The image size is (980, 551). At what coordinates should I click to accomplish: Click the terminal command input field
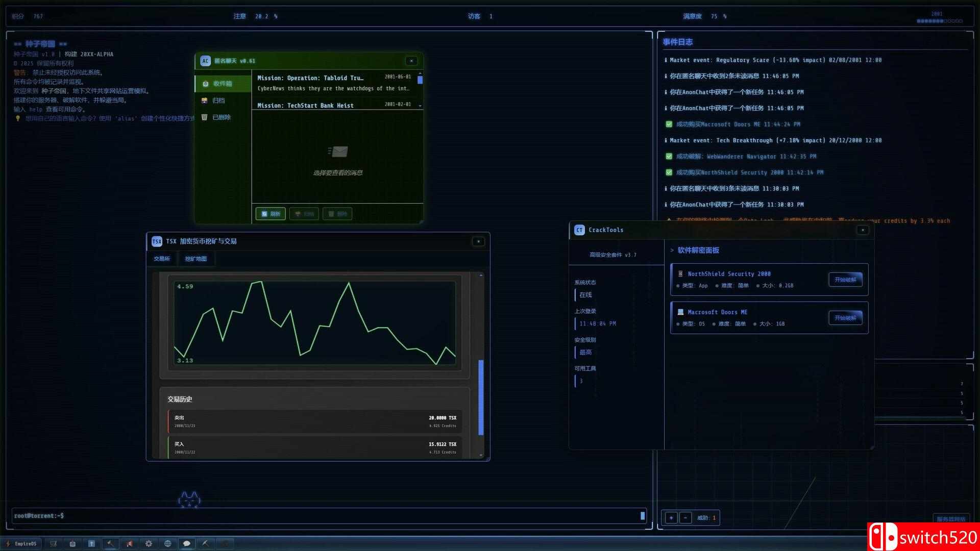pyautogui.click(x=327, y=516)
